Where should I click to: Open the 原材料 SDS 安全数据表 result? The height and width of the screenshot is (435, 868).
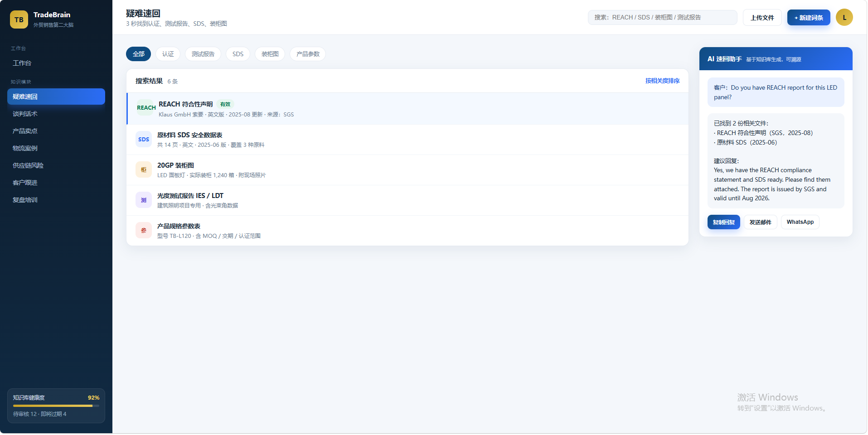pos(407,140)
